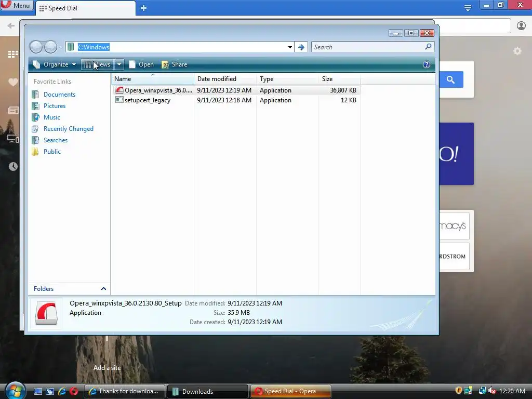
Task: Click the Opera back arrow
Action: [11, 25]
